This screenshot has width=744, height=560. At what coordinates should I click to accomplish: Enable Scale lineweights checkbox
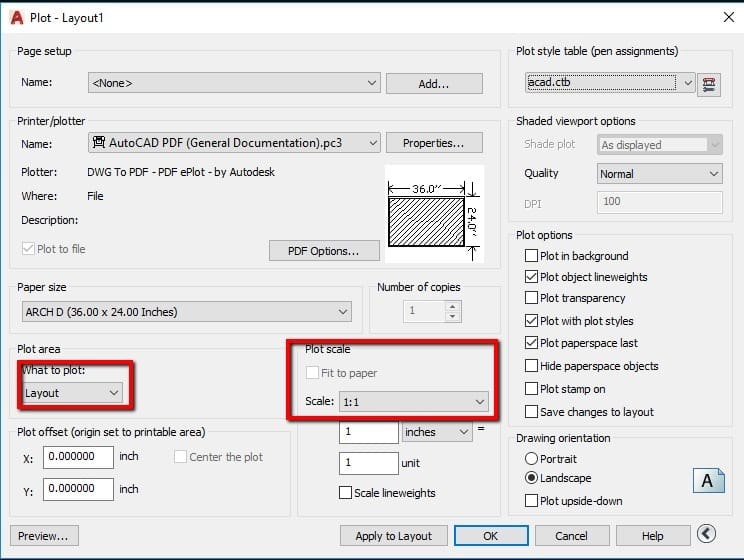coord(345,493)
